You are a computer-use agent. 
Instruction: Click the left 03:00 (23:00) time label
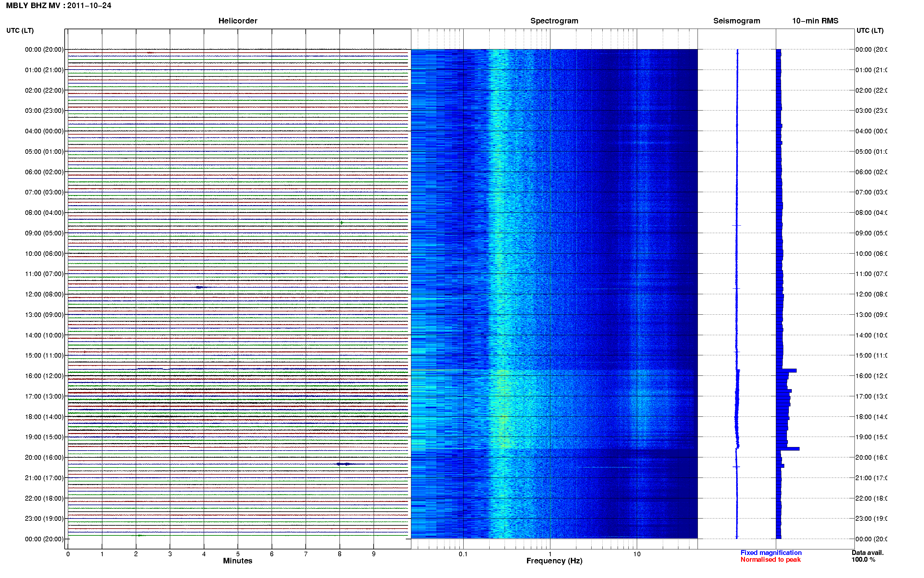(x=44, y=111)
